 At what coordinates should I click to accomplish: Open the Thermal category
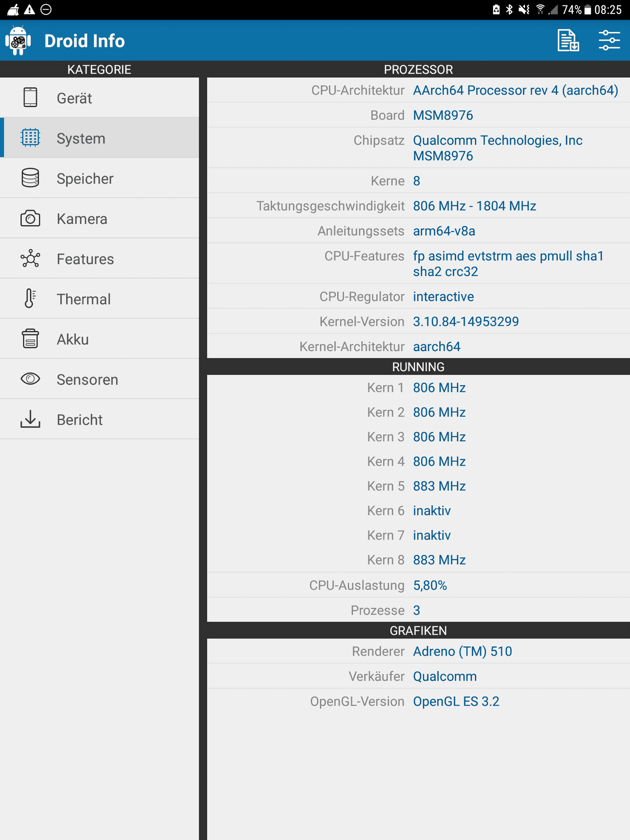[100, 299]
